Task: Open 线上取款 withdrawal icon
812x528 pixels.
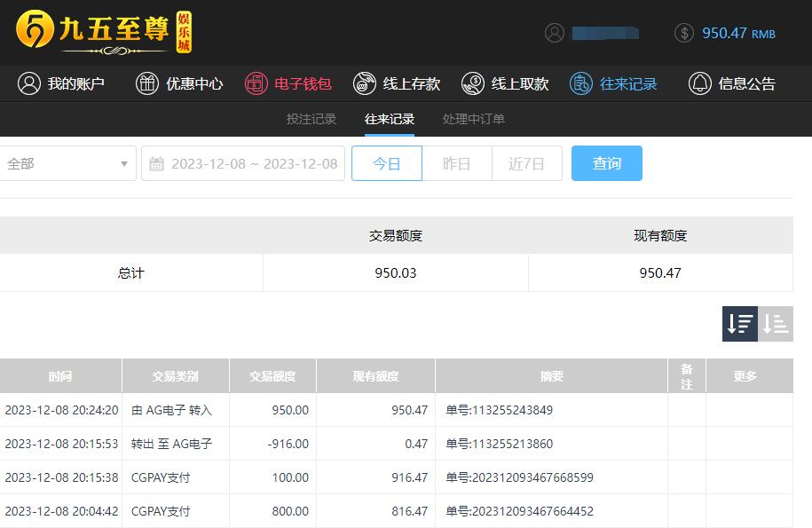Action: [x=473, y=83]
